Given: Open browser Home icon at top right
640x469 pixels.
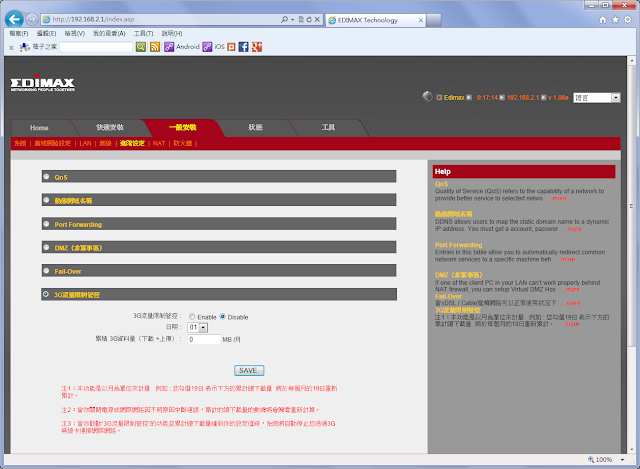Looking at the screenshot, I should coord(602,20).
